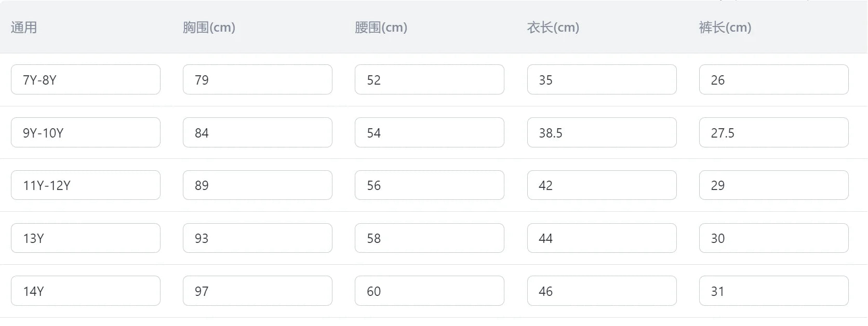Select the pant length 30 field

[773, 238]
